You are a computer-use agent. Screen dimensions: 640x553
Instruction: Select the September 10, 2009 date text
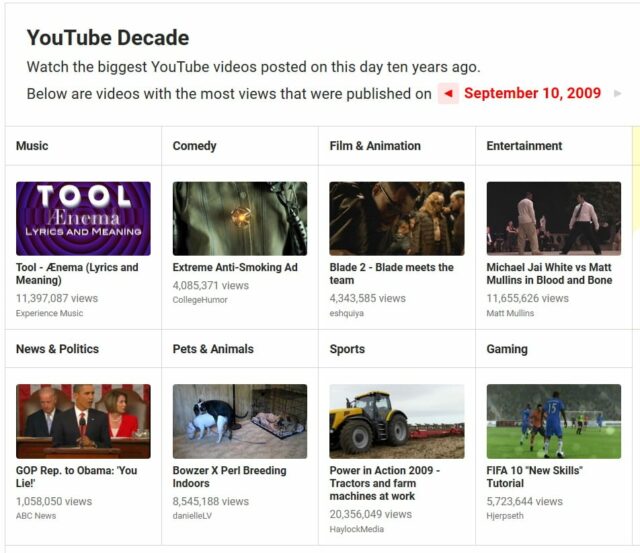point(532,94)
